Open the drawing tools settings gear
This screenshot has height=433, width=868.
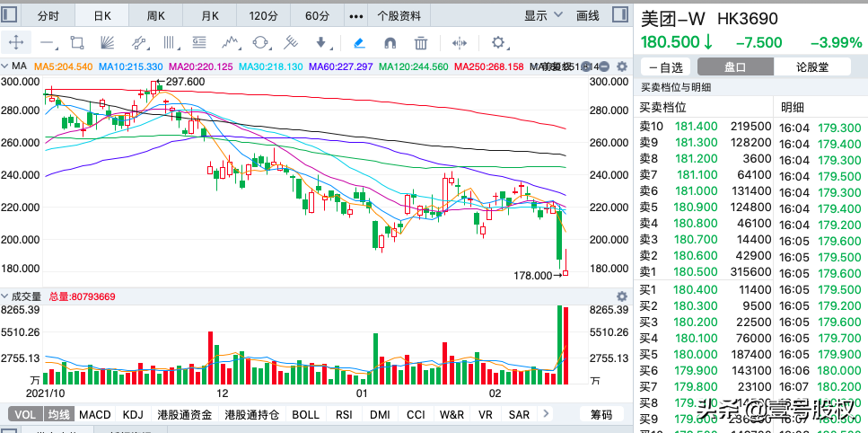(x=498, y=42)
